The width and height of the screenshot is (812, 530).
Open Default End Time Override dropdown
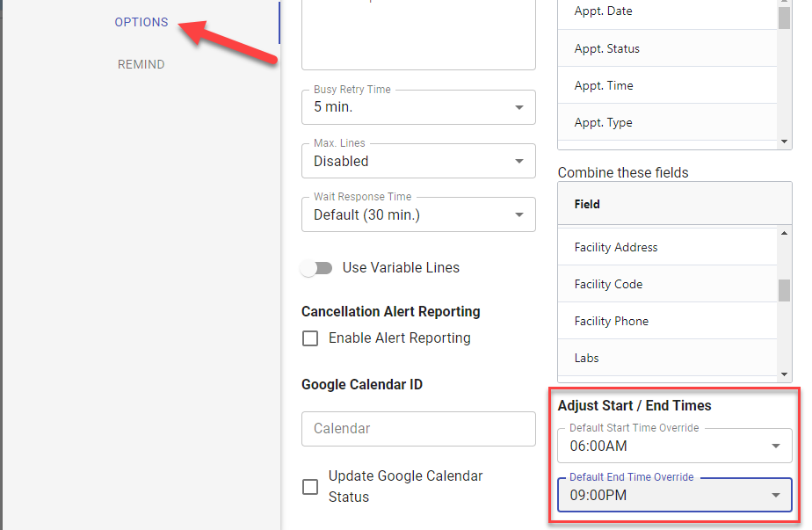click(674, 495)
